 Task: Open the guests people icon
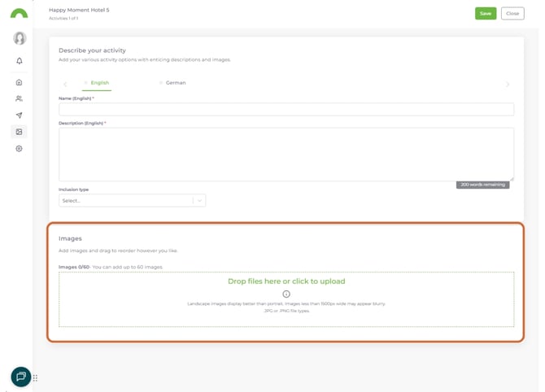[20, 98]
